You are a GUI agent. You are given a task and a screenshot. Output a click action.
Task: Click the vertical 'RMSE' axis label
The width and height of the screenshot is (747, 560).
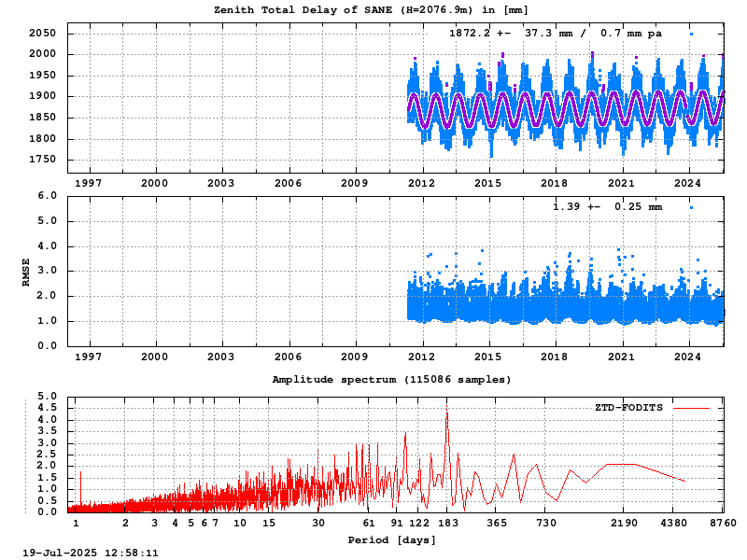(26, 272)
